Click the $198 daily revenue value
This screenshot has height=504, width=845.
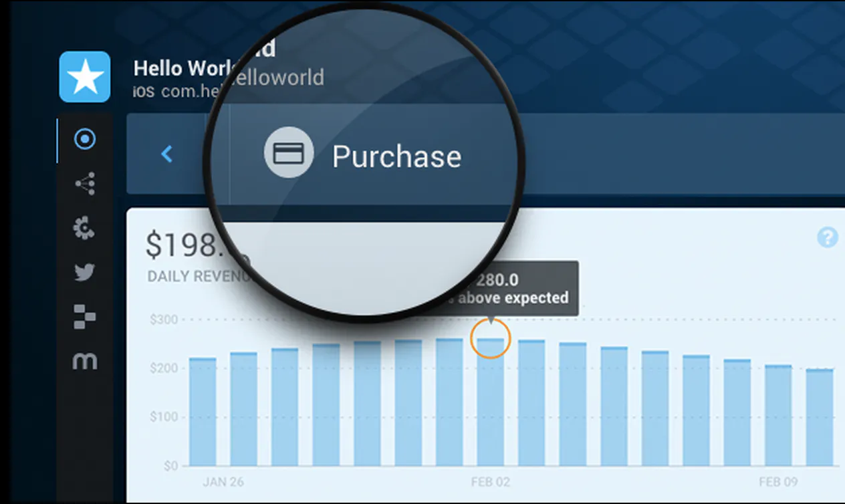point(189,245)
